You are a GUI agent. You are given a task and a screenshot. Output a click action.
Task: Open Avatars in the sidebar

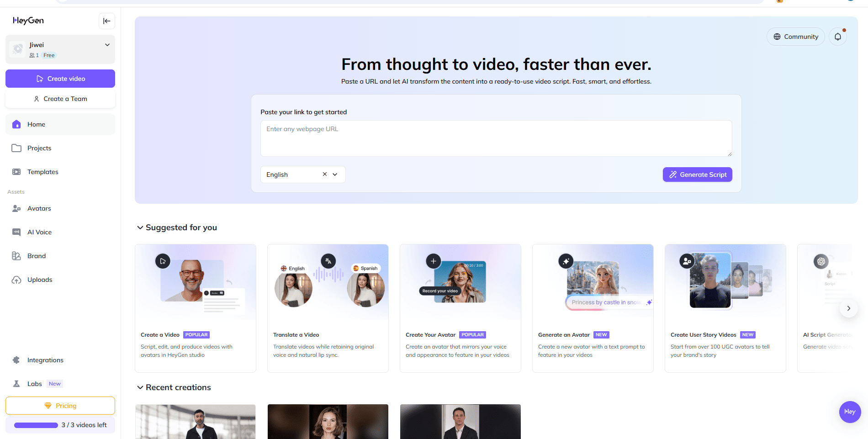(x=60, y=208)
